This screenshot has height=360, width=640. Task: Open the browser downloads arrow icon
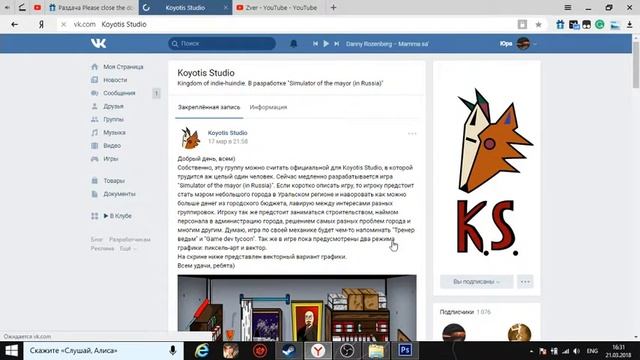[630, 24]
